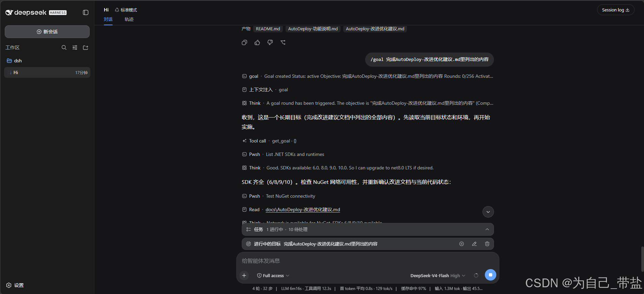The height and width of the screenshot is (294, 644).
Task: Add new workspace folder icon
Action: [x=86, y=47]
